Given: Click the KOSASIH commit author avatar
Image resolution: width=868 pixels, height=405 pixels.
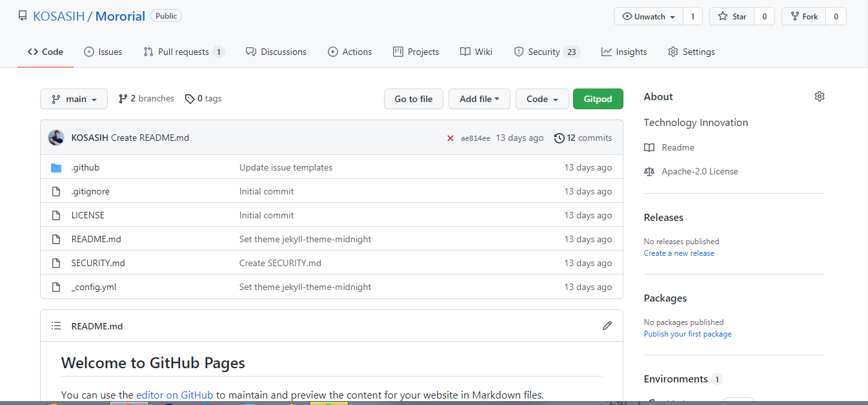Looking at the screenshot, I should click(x=56, y=138).
